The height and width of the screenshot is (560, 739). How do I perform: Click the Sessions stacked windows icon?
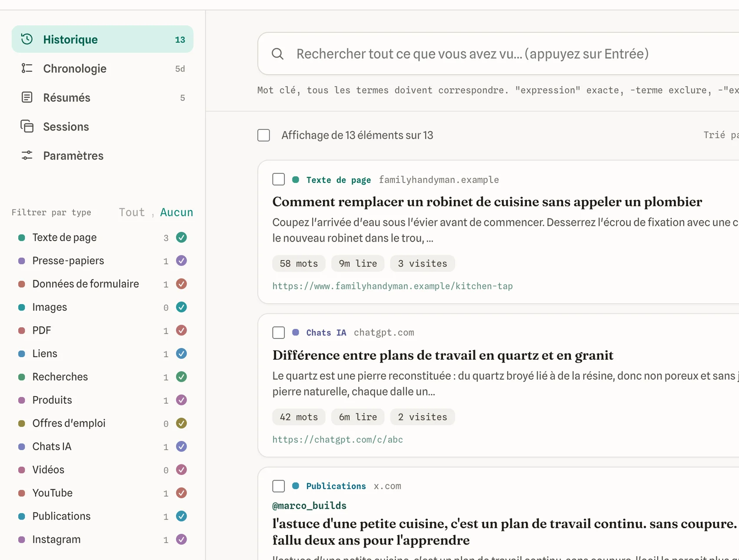pyautogui.click(x=27, y=126)
